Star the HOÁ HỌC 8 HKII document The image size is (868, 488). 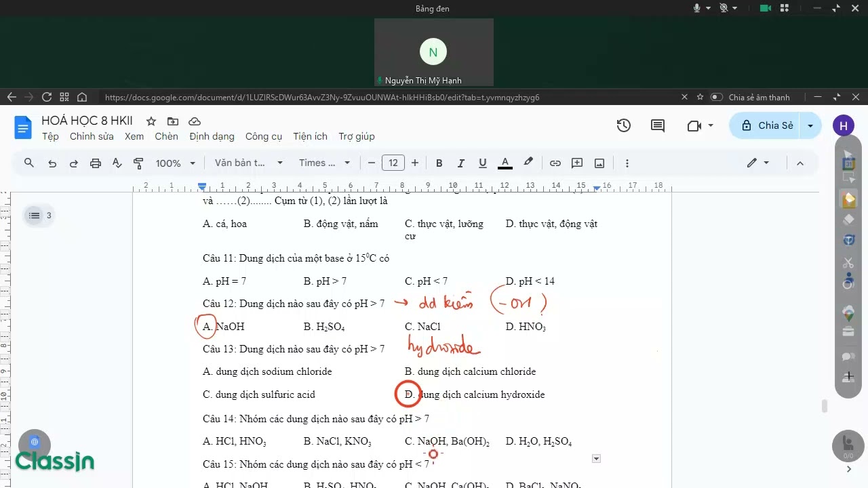point(151,121)
